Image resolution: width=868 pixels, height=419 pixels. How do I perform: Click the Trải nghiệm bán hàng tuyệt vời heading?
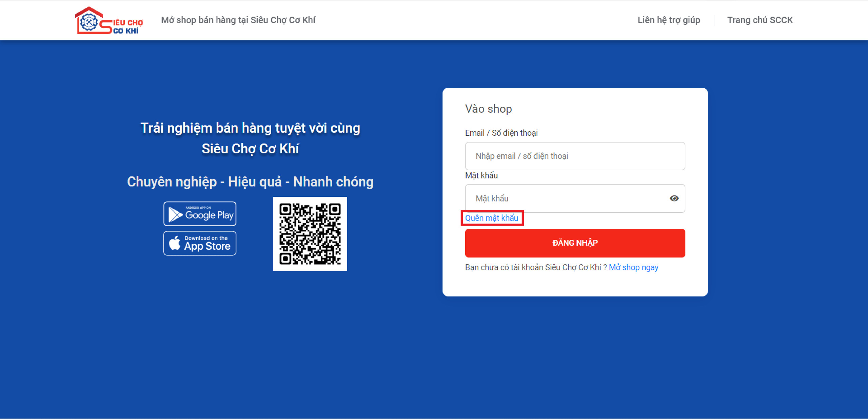pyautogui.click(x=250, y=138)
